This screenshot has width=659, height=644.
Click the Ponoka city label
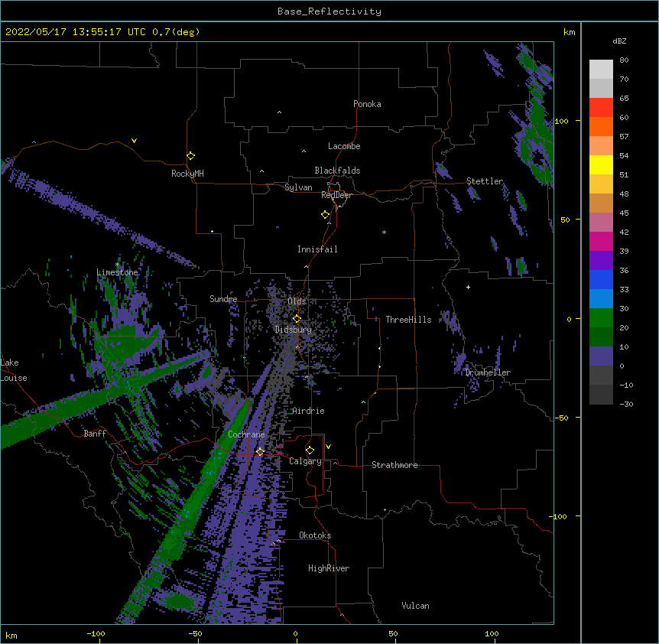367,104
